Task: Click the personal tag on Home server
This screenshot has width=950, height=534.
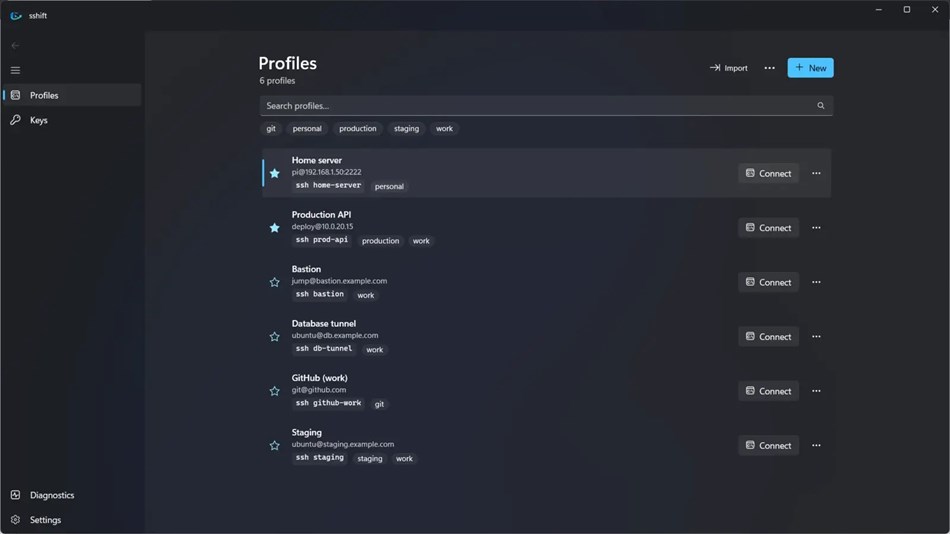Action: 389,187
